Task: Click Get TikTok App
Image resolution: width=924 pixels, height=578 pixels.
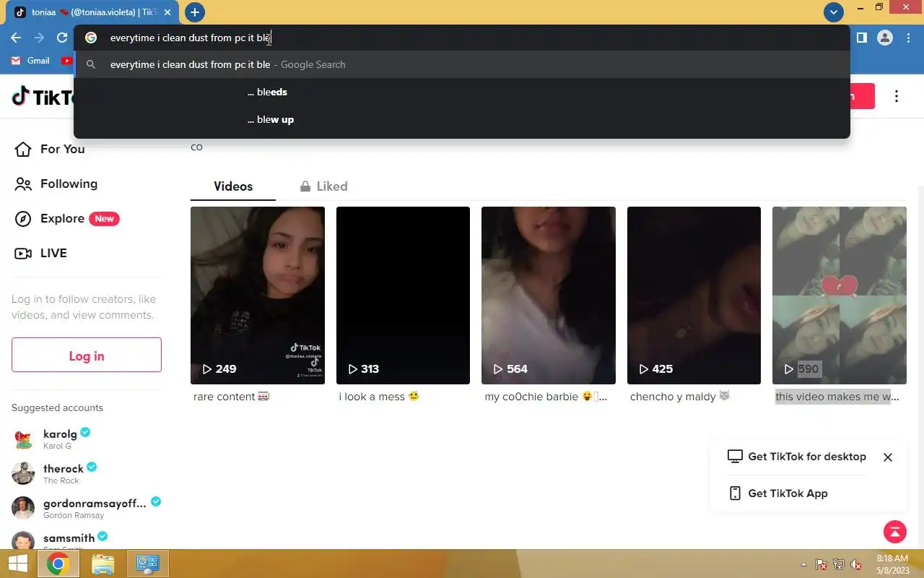Action: click(778, 493)
